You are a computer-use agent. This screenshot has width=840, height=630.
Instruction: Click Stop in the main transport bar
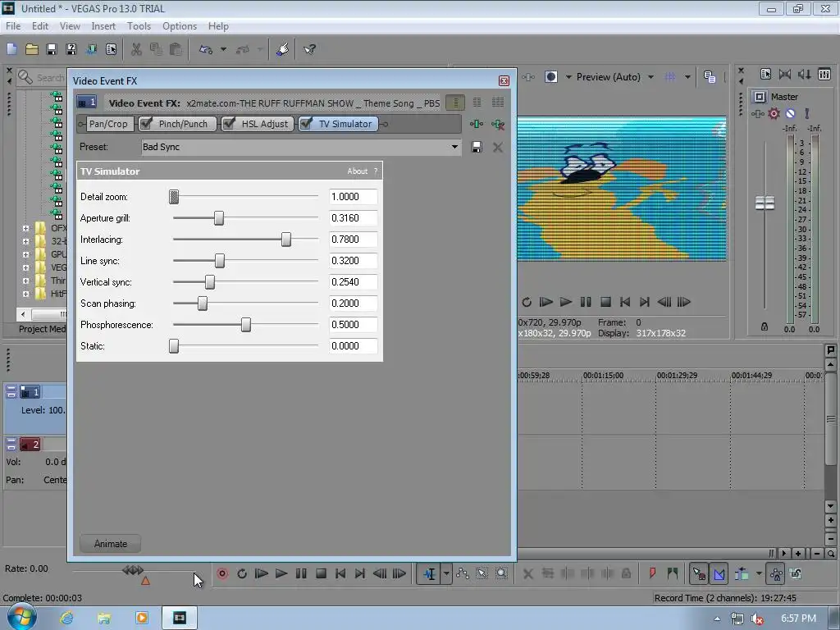coord(321,573)
